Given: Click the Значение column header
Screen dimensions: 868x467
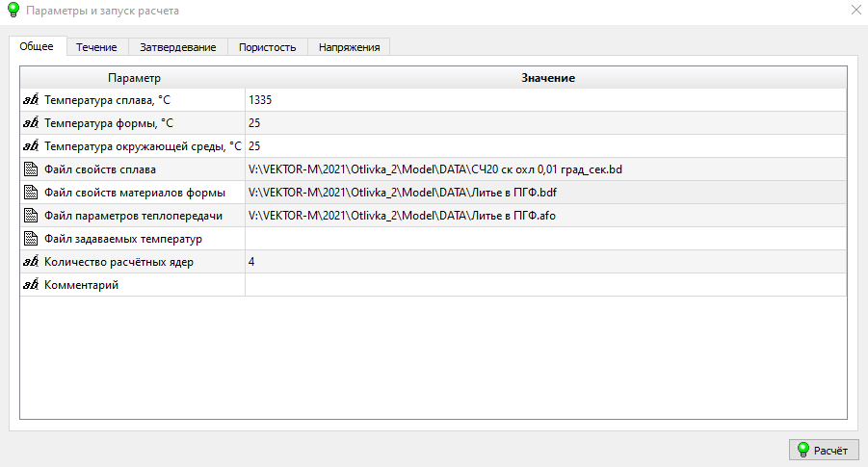Looking at the screenshot, I should tap(547, 77).
